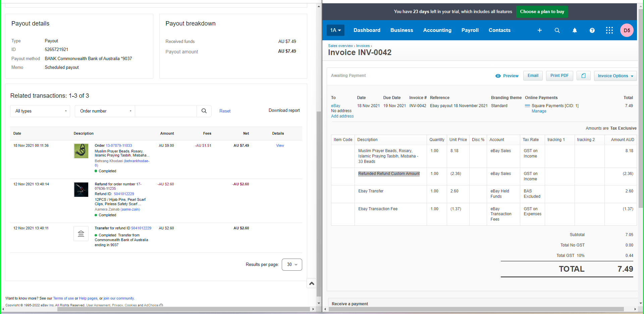Select the Refunded Refund Custom Amount description

coord(389,174)
